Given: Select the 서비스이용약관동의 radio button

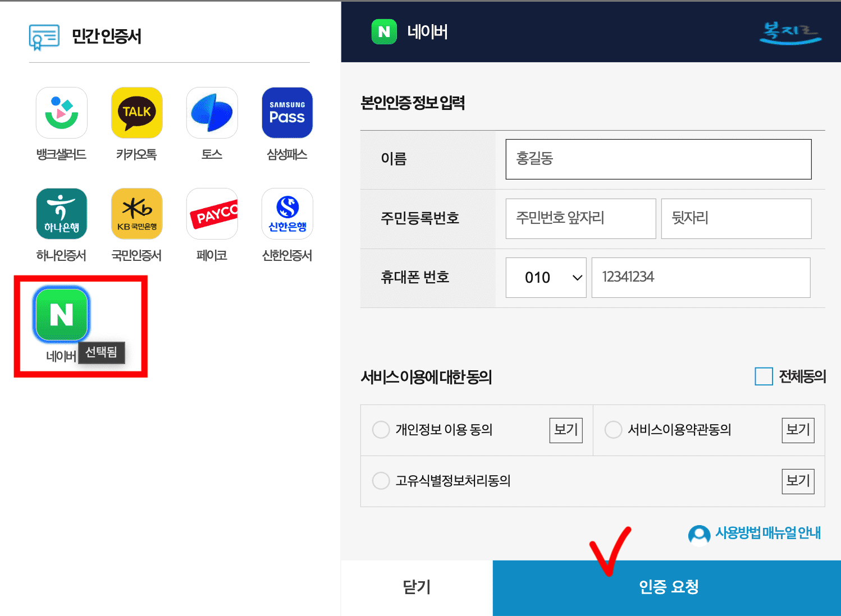Looking at the screenshot, I should (x=613, y=430).
